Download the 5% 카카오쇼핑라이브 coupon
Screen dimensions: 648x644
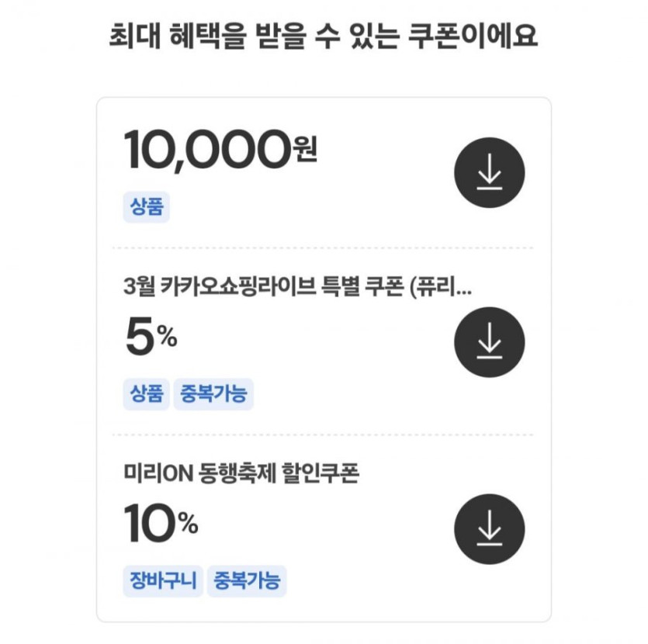[x=489, y=342]
